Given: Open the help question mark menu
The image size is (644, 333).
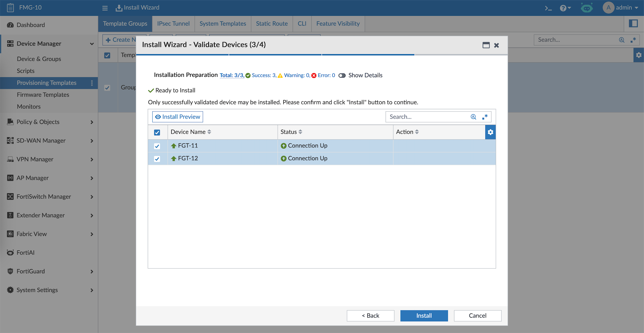Looking at the screenshot, I should pos(565,8).
